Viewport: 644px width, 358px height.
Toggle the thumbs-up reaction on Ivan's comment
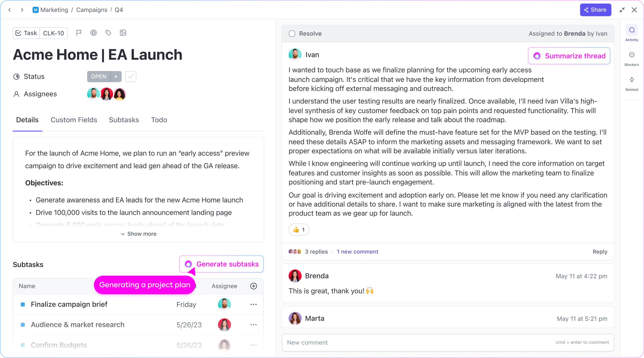(299, 230)
